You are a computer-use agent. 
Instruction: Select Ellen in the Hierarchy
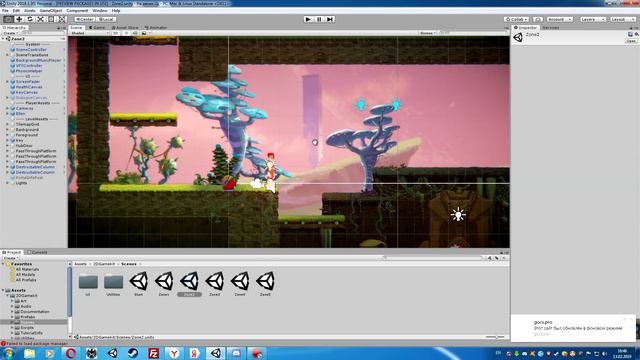20,113
